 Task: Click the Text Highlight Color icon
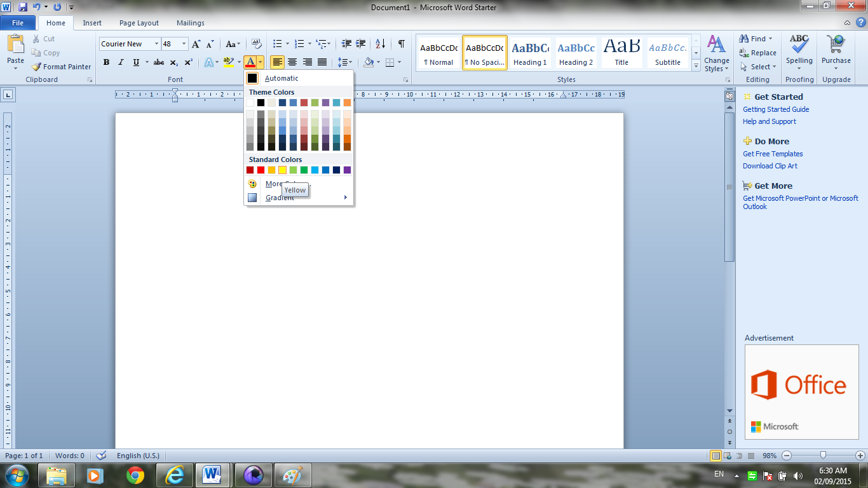pyautogui.click(x=228, y=62)
